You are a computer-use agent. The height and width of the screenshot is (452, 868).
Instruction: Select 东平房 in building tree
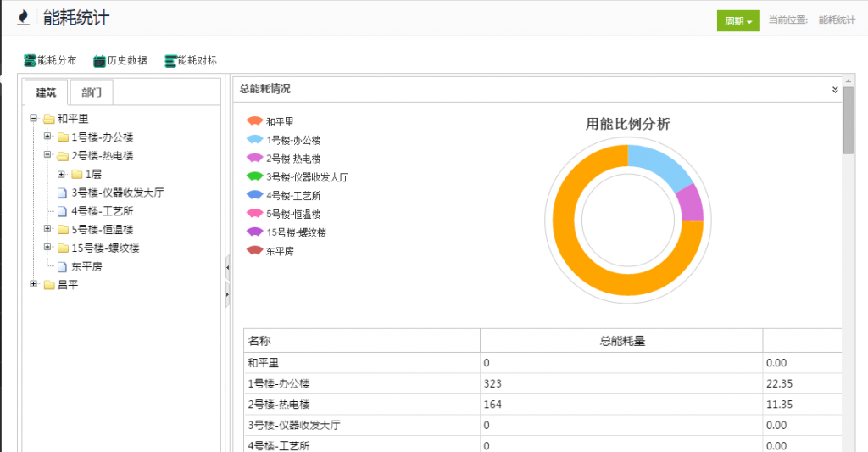coord(87,266)
